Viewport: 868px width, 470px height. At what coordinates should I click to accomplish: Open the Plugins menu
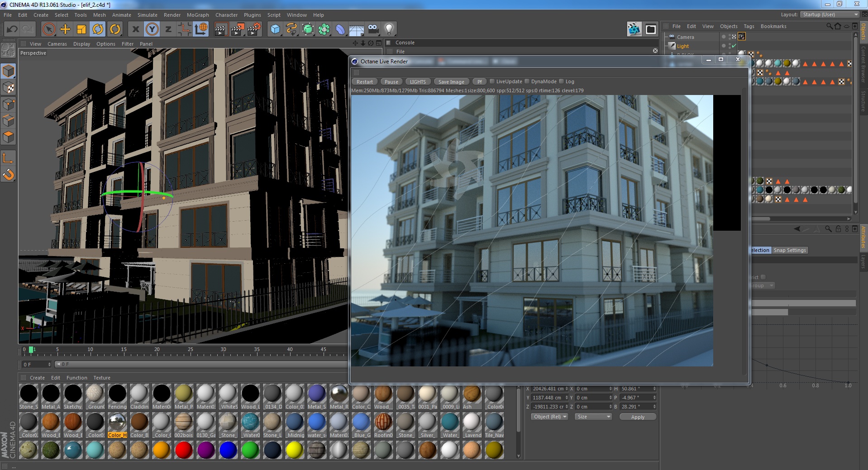coord(252,15)
